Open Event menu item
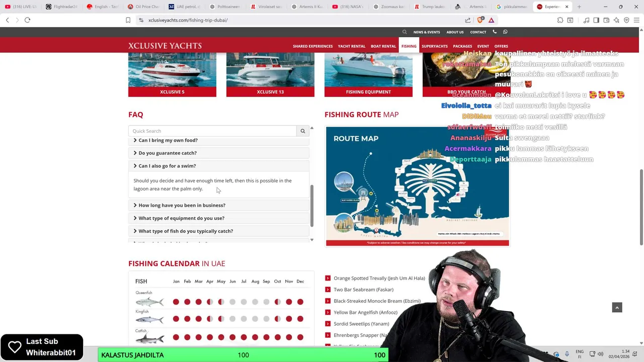 pyautogui.click(x=483, y=46)
